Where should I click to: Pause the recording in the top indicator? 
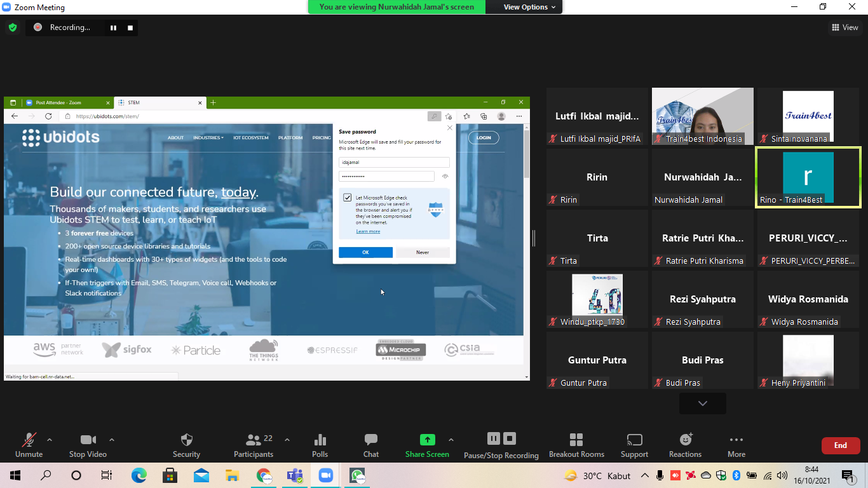point(114,27)
